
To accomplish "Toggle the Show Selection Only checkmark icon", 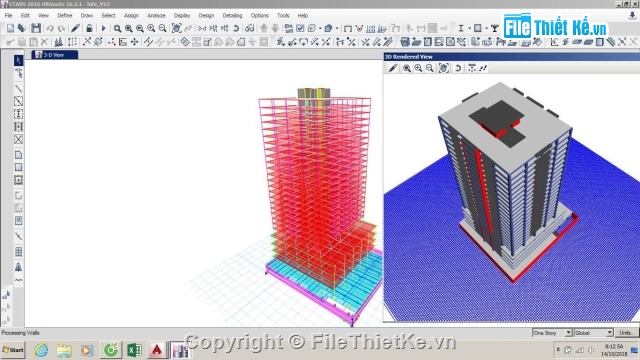I will (x=300, y=28).
